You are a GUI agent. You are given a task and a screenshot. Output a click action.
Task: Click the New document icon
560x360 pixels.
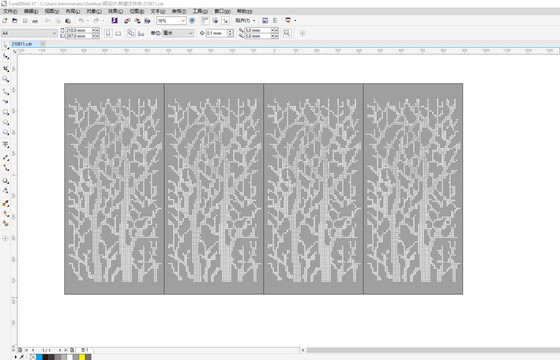[5, 21]
